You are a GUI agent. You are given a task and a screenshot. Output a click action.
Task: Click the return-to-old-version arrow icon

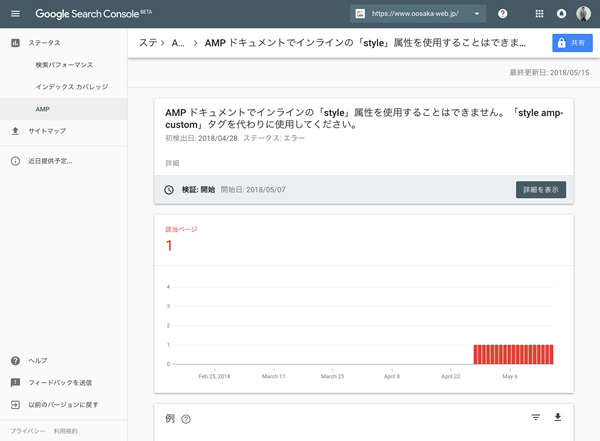15,405
